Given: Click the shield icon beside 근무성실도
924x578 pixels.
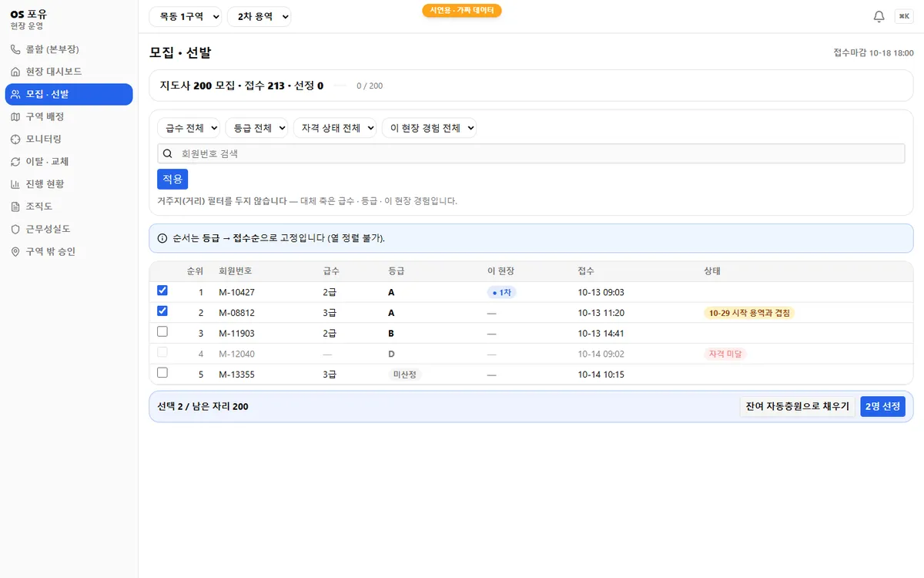Looking at the screenshot, I should pos(15,229).
